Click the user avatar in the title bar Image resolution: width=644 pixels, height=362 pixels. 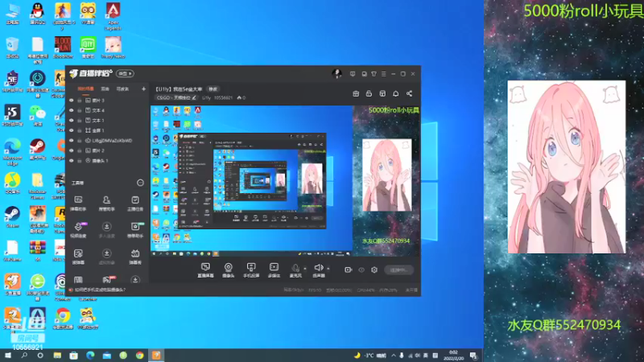(336, 74)
